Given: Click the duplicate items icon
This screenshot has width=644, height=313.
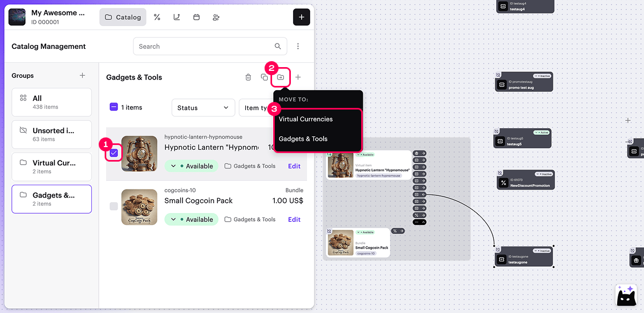Looking at the screenshot, I should pyautogui.click(x=264, y=77).
